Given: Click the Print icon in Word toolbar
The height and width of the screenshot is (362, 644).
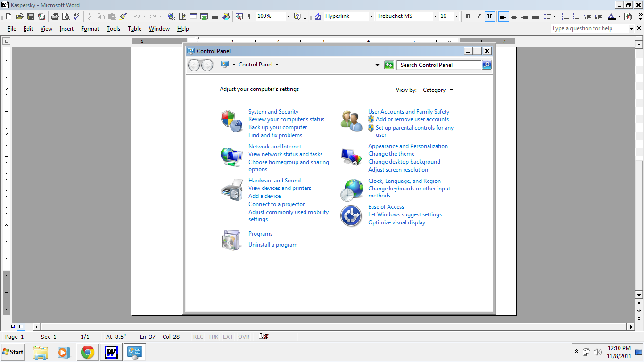Looking at the screenshot, I should (x=55, y=16).
